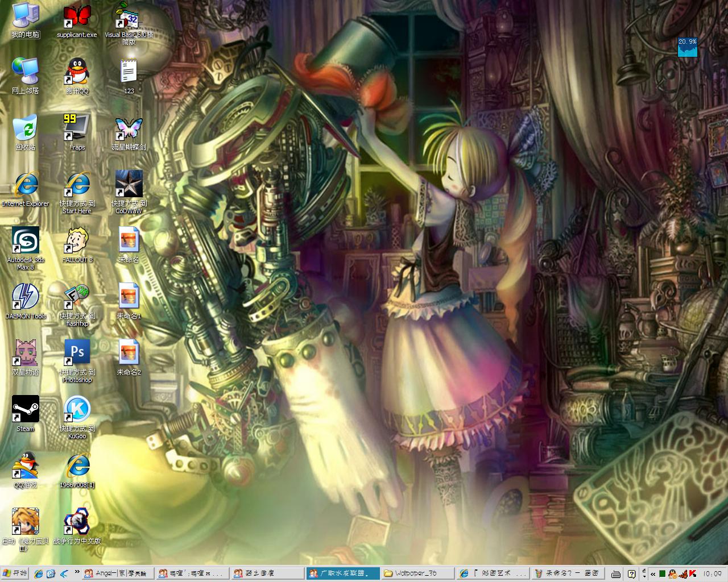Switch to Angel chat taskbar window
Screen dimensions: 728x582
pyautogui.click(x=118, y=573)
